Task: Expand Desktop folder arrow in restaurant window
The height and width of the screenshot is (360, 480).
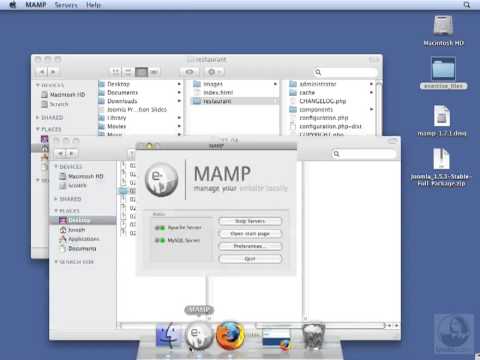Action: pyautogui.click(x=179, y=84)
